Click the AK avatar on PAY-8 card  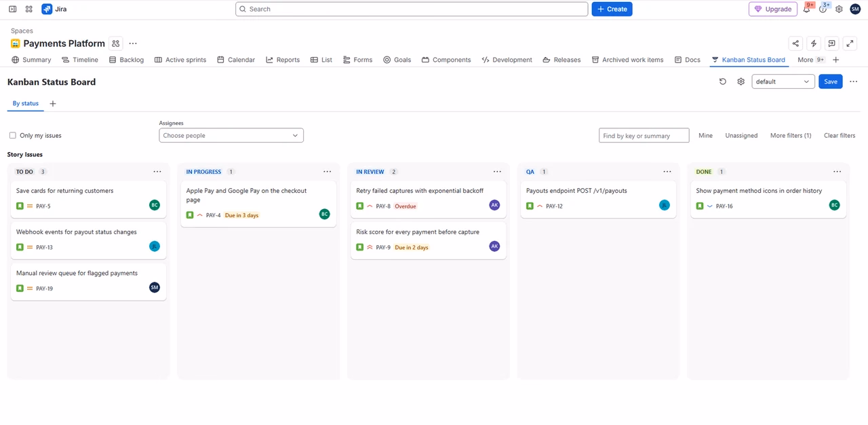(494, 205)
